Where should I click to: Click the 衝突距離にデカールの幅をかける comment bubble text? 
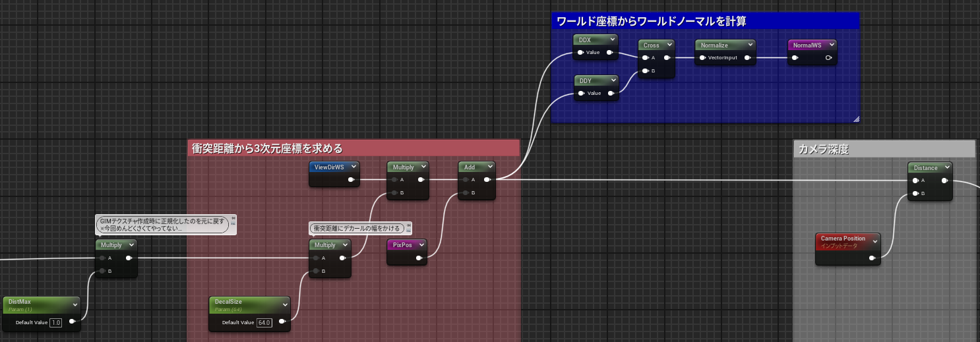pos(357,228)
